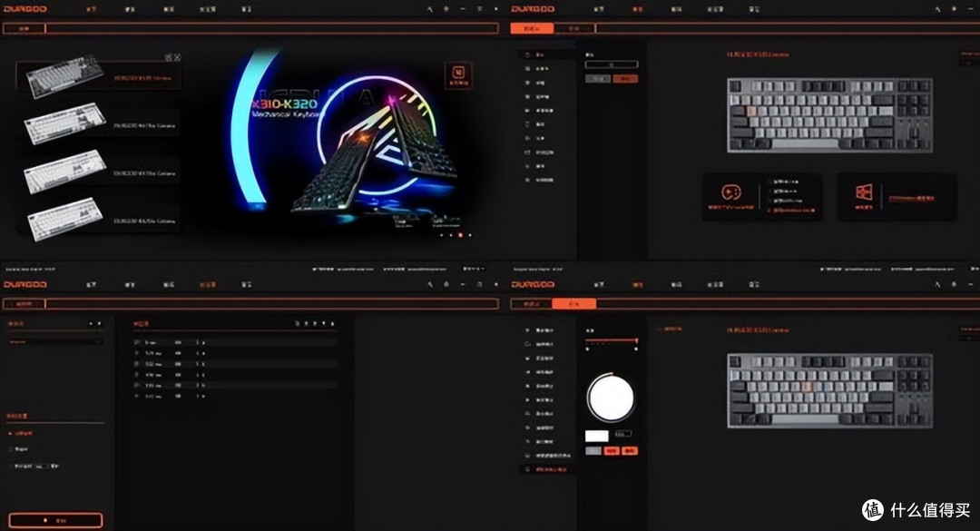Click last icon in macro key-list header

click(x=332, y=323)
